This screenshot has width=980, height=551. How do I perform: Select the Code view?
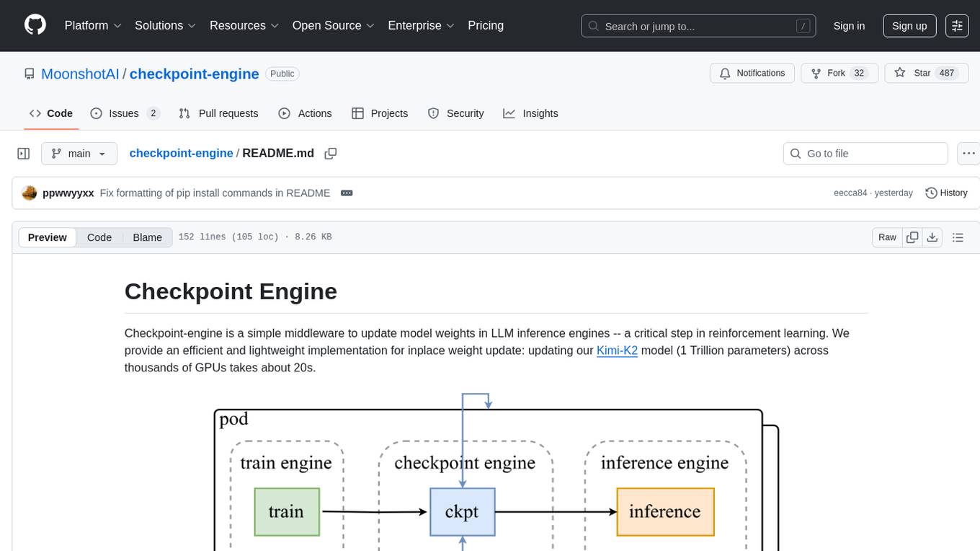[x=99, y=237]
